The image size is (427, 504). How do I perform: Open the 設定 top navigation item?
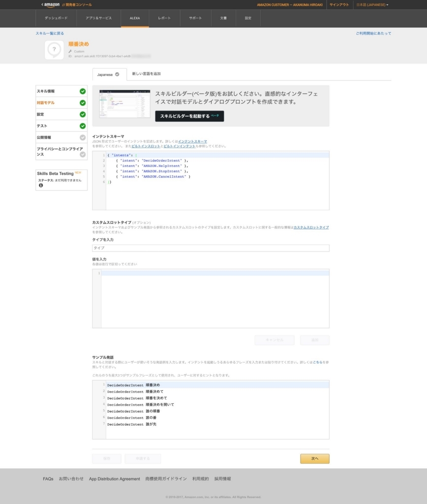click(x=248, y=18)
